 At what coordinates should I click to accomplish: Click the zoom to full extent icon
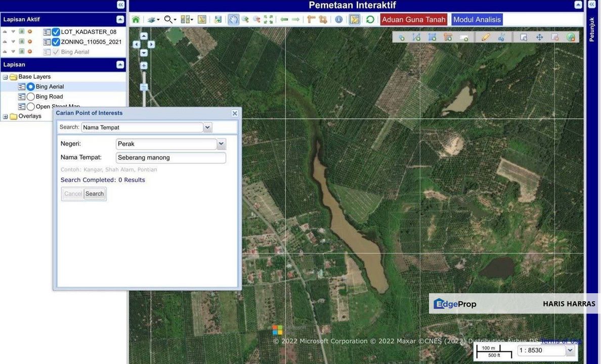click(269, 20)
